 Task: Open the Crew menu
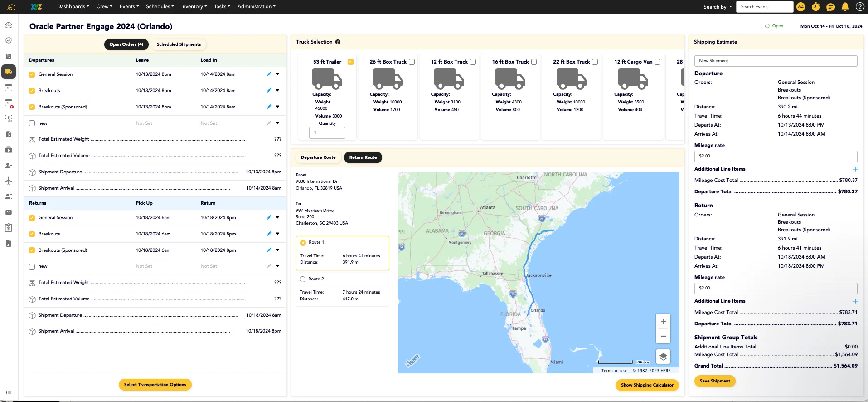(x=104, y=6)
